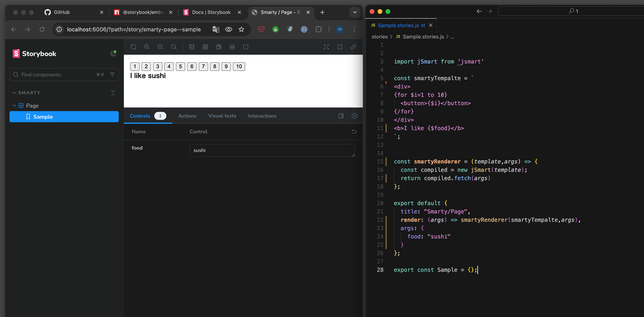This screenshot has width=644, height=317.
Task: Open the Pocket extension icon
Action: tap(261, 30)
